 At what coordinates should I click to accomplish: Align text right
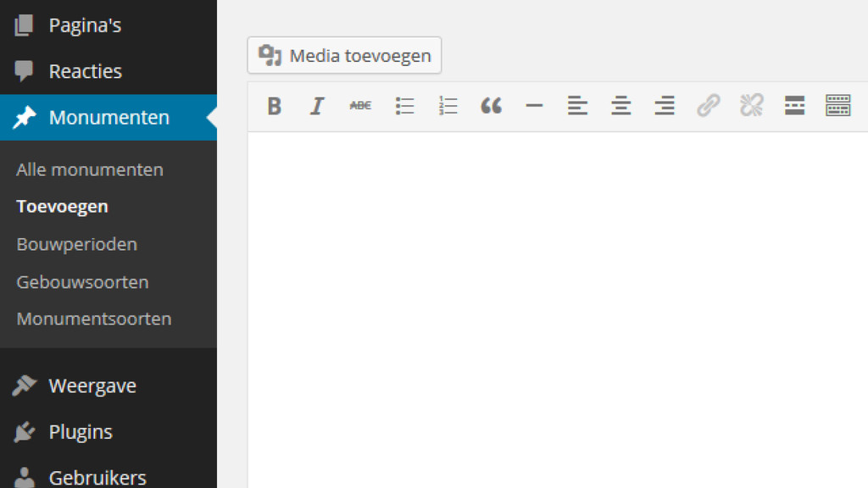pos(665,105)
